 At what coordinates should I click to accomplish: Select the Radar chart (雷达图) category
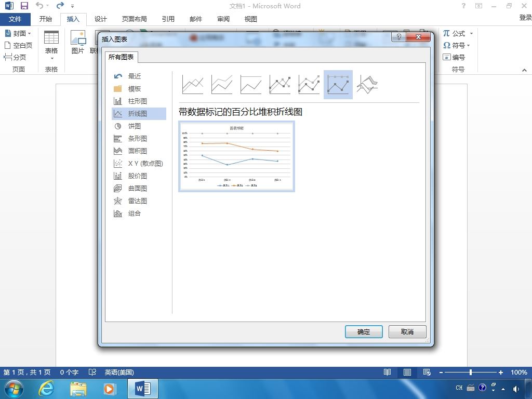(x=139, y=201)
